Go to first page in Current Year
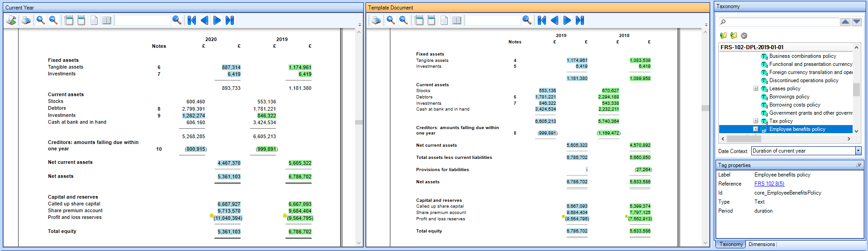The height and width of the screenshot is (251, 868). click(x=192, y=20)
